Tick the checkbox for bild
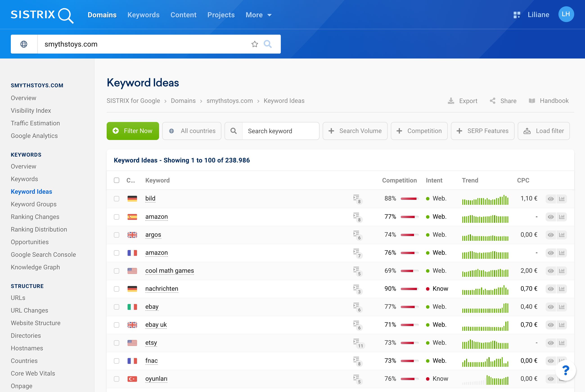This screenshot has height=392, width=585. point(117,199)
